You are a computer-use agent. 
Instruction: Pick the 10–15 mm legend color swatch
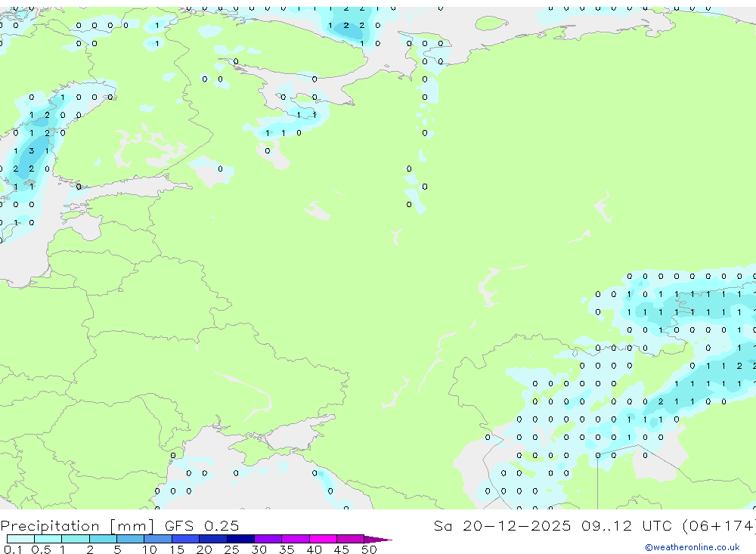[x=158, y=539]
